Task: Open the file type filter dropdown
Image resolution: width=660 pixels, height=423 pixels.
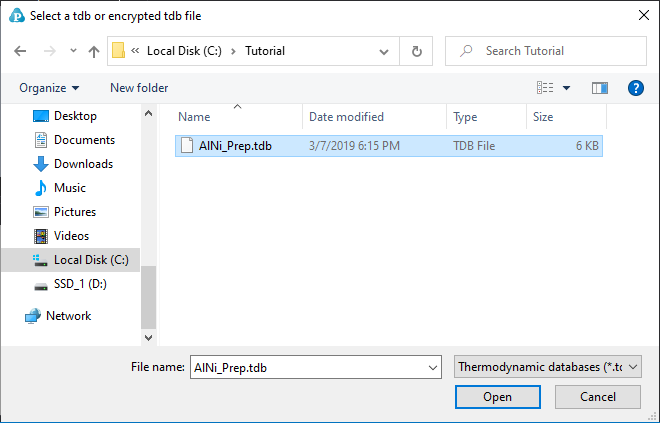Action: [x=547, y=367]
